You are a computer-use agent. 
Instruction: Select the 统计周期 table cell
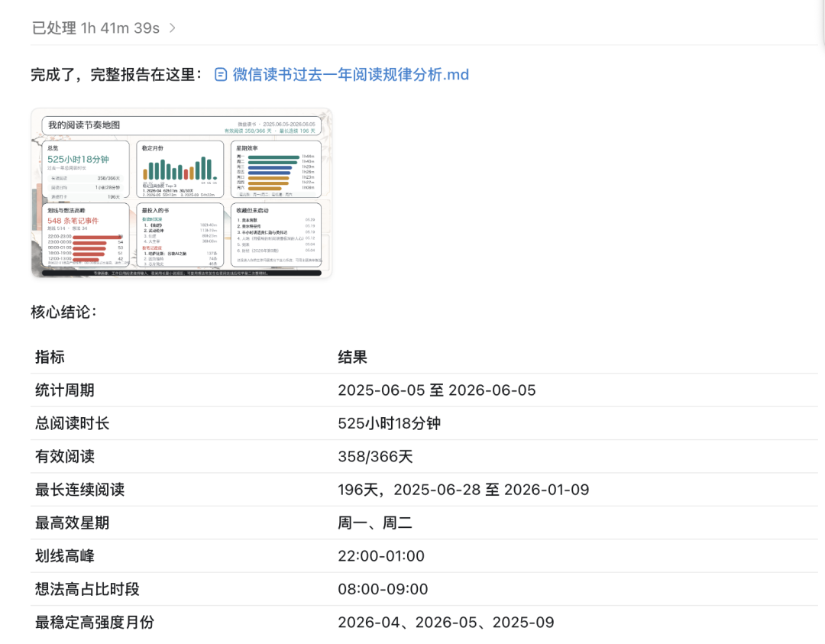(x=65, y=390)
